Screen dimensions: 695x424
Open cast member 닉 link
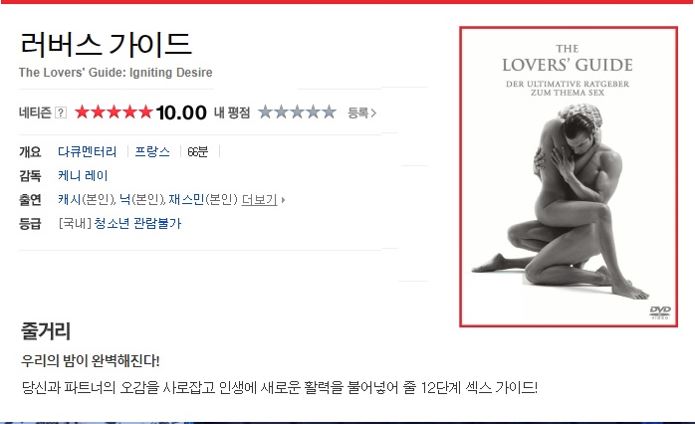(125, 200)
